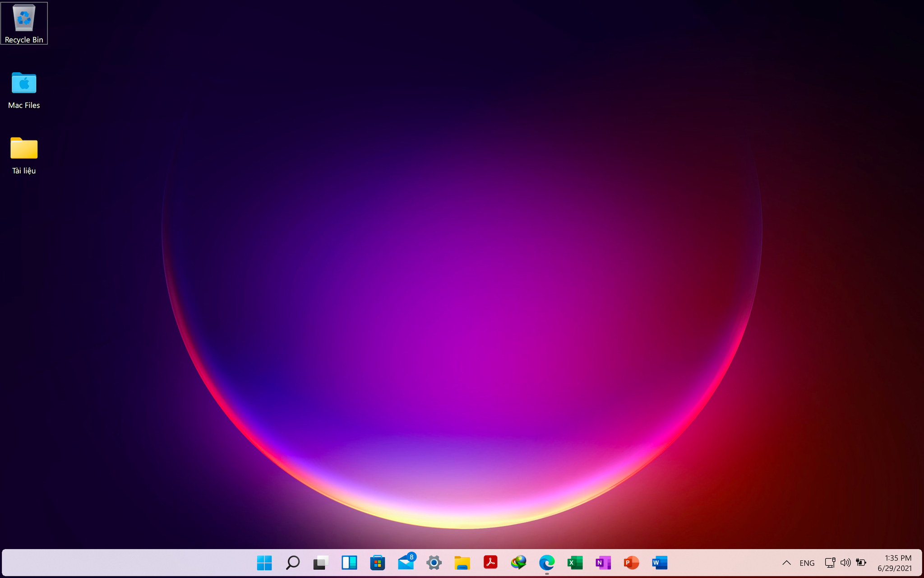The image size is (924, 578).
Task: Select the Mac Files desktop folder
Action: click(x=24, y=90)
